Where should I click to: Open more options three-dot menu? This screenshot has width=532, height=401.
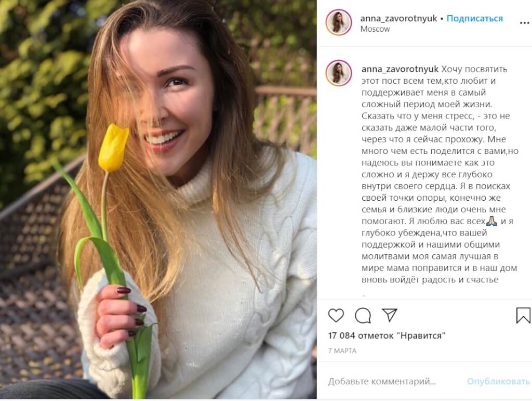click(x=524, y=23)
